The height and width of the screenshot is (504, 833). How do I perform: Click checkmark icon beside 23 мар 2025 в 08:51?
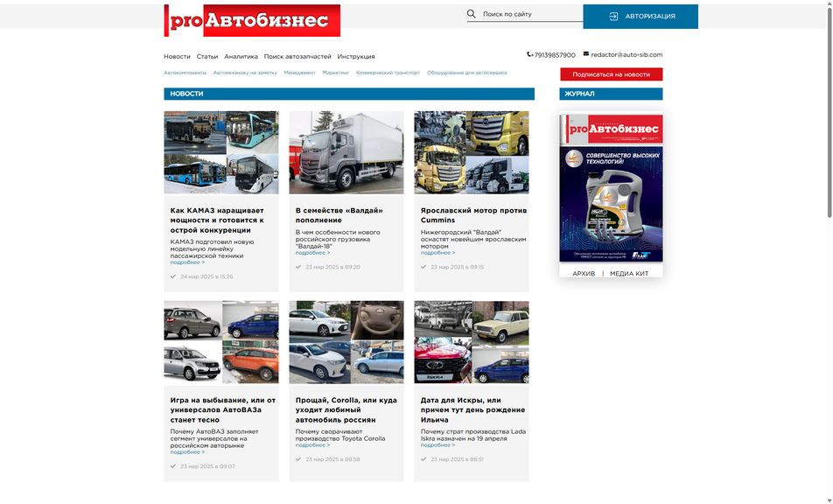click(423, 458)
